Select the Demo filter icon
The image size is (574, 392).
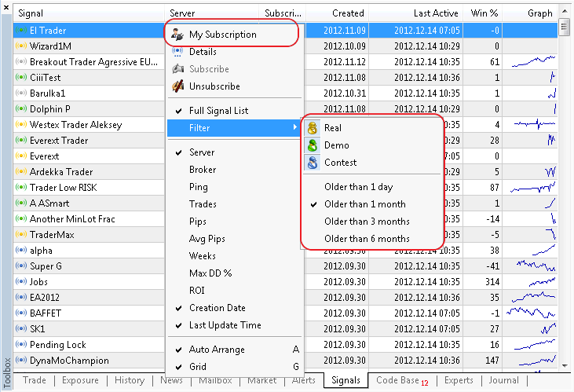click(313, 145)
